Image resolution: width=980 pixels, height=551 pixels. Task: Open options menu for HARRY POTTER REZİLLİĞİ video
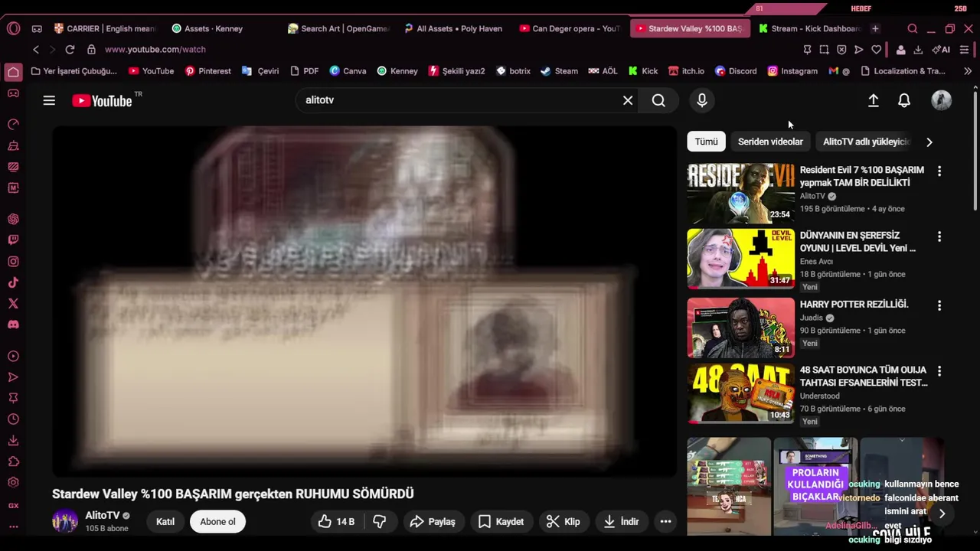tap(939, 305)
